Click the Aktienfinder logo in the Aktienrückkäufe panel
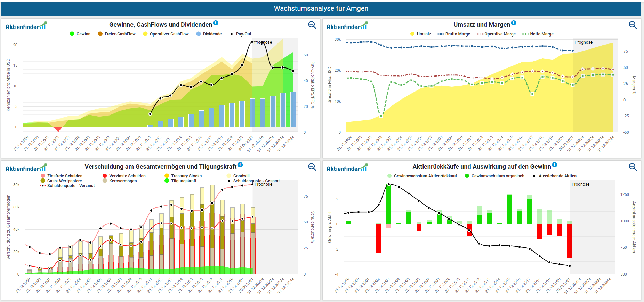The image size is (644, 302). click(x=347, y=168)
